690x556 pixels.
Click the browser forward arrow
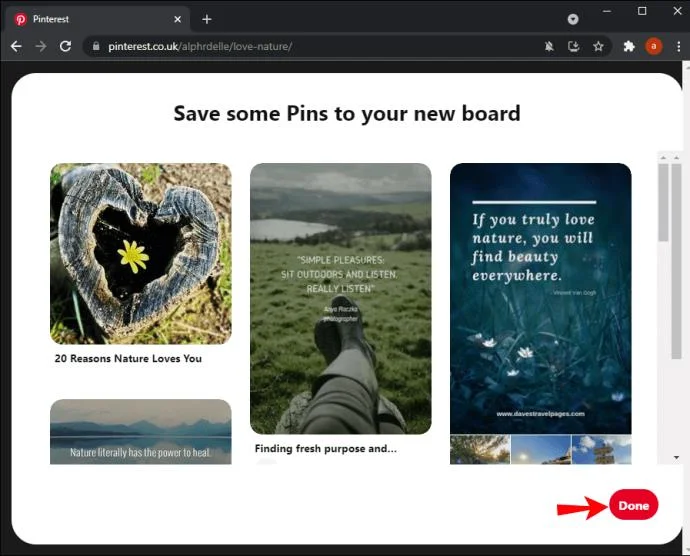pyautogui.click(x=41, y=46)
